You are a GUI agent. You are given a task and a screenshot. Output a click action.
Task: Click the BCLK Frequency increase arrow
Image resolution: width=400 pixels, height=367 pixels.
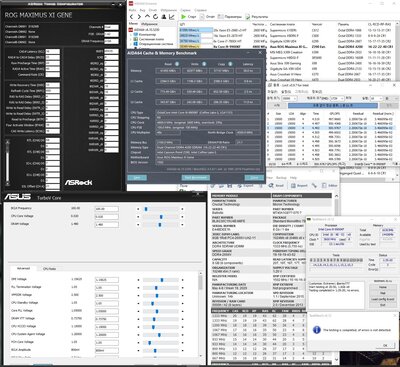(x=182, y=209)
